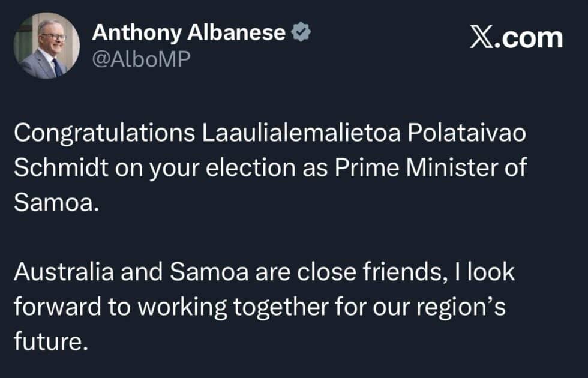The height and width of the screenshot is (378, 588).
Task: Click the X logo in the watermark
Action: coord(482,37)
